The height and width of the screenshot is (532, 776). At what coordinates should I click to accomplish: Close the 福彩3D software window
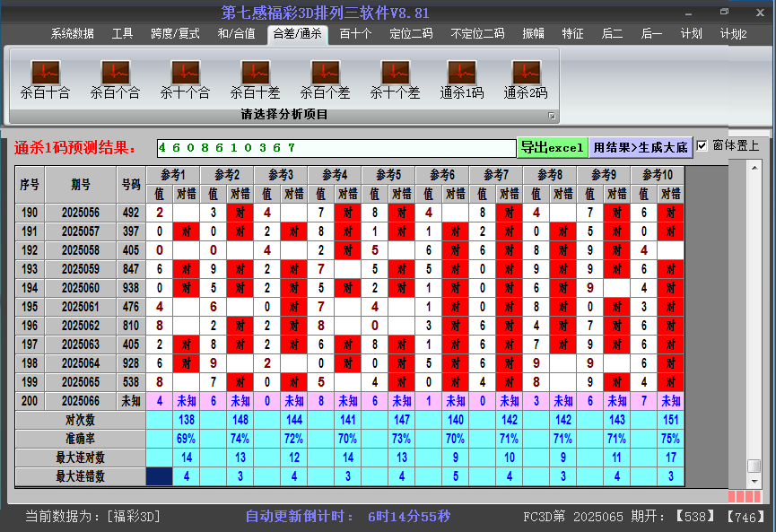(760, 13)
